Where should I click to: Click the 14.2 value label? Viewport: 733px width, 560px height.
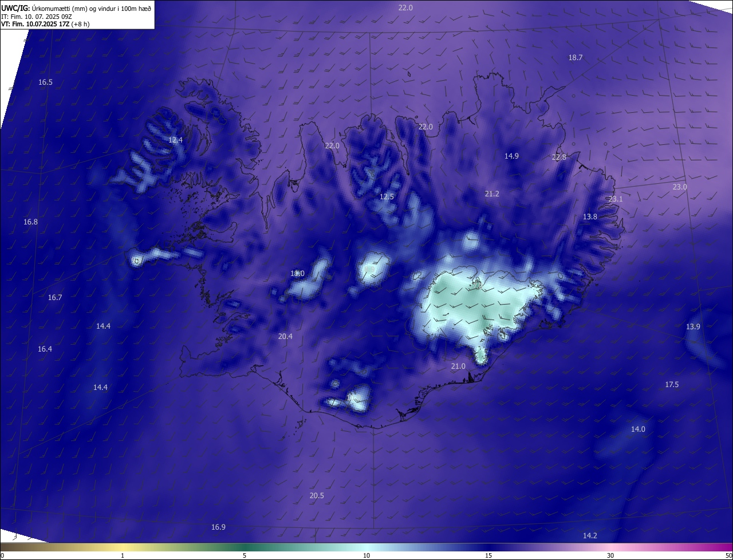click(590, 535)
